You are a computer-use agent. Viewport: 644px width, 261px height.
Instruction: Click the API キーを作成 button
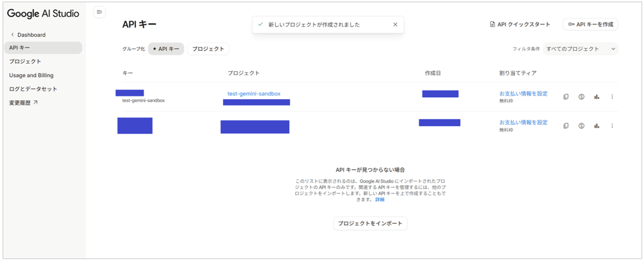click(x=590, y=24)
